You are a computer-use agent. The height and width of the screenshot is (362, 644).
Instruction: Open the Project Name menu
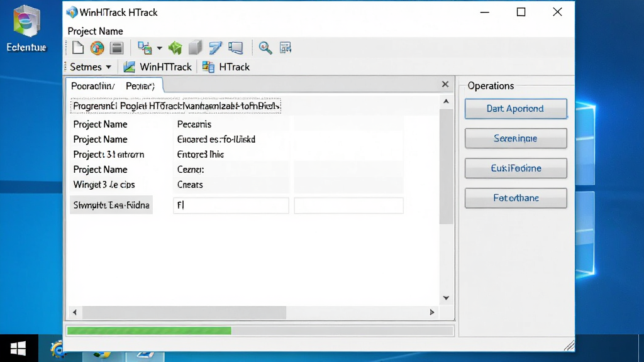[96, 31]
